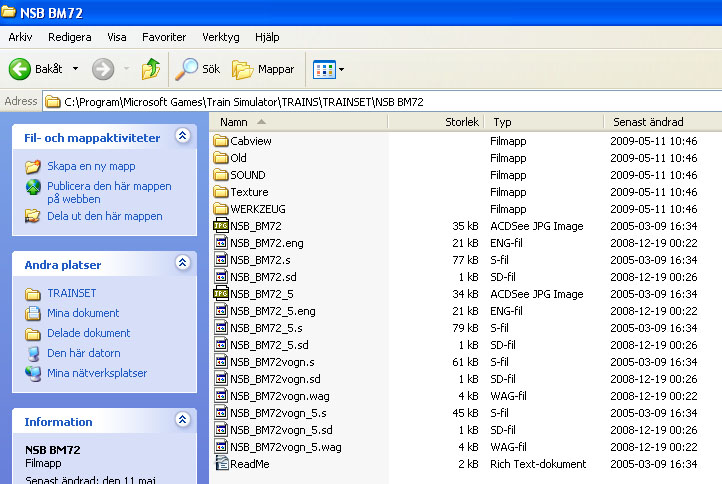Click the Mina dokument folder icon
722x484 pixels.
[x=33, y=313]
